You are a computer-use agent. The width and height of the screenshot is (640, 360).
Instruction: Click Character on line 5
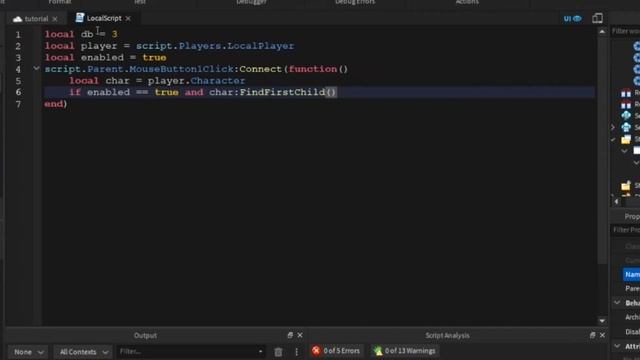[218, 80]
